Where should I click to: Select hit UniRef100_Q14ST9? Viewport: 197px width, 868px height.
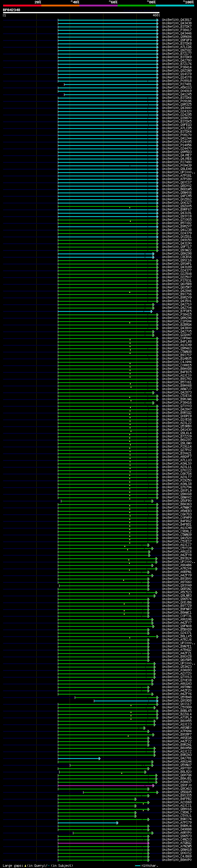click(x=176, y=74)
